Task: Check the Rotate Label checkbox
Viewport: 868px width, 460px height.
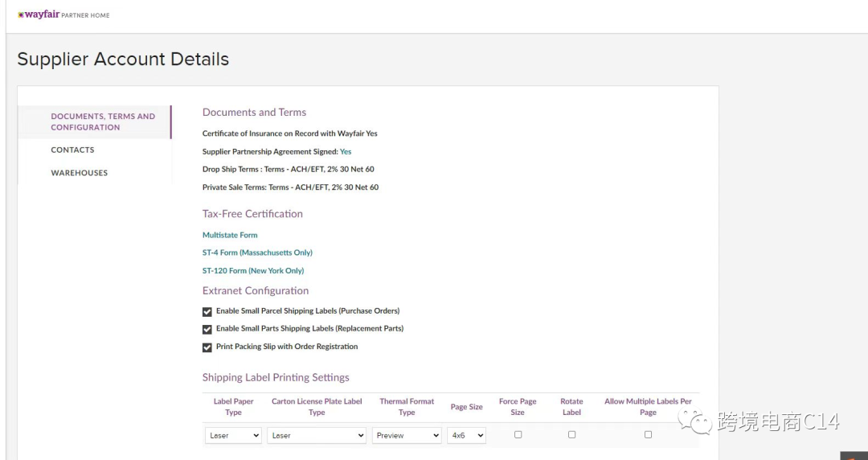Action: pyautogui.click(x=571, y=434)
